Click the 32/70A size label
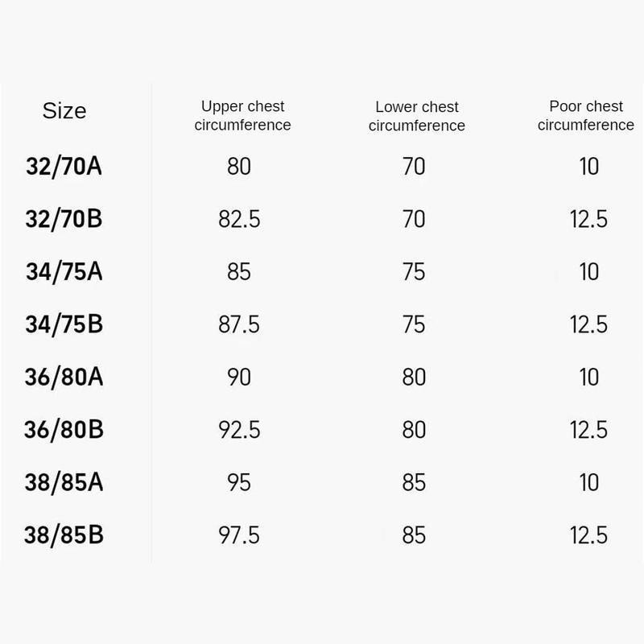Image resolution: width=644 pixels, height=644 pixels. 64,167
